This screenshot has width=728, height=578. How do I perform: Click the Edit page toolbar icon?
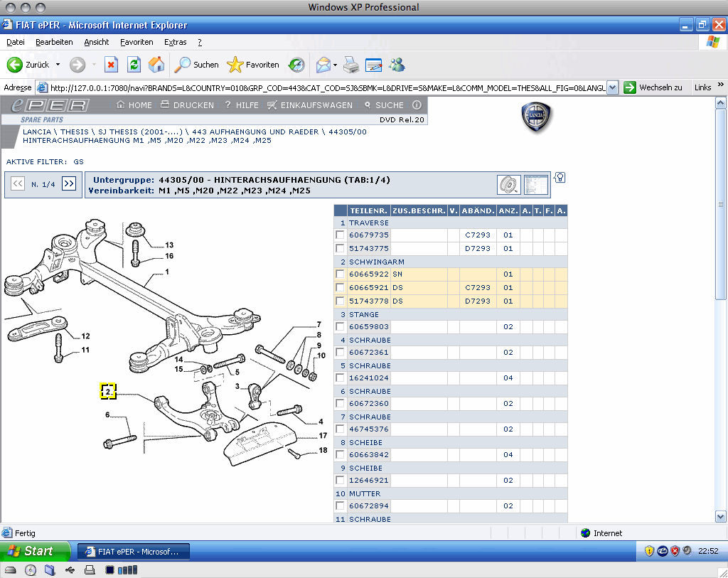[x=373, y=65]
